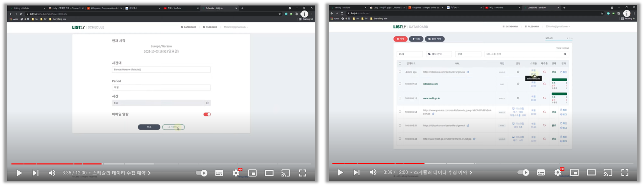Click the clock icon in the 시간 field
Screen dimensions: 644x186
pos(207,103)
